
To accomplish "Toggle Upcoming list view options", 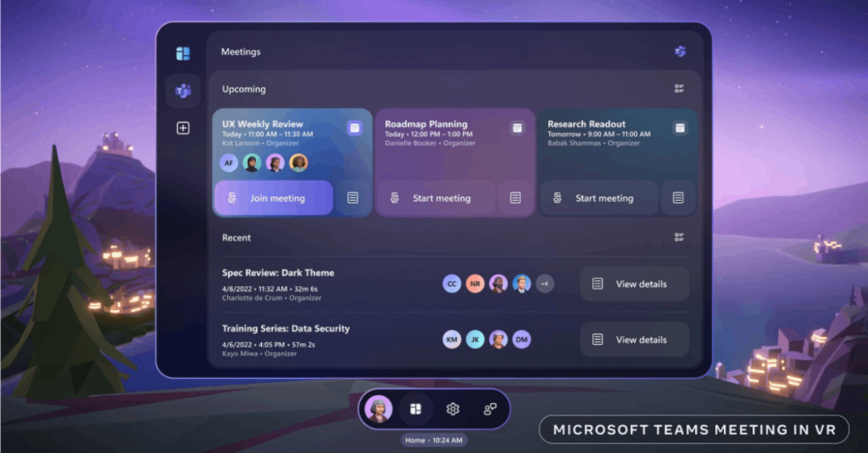I will point(679,89).
